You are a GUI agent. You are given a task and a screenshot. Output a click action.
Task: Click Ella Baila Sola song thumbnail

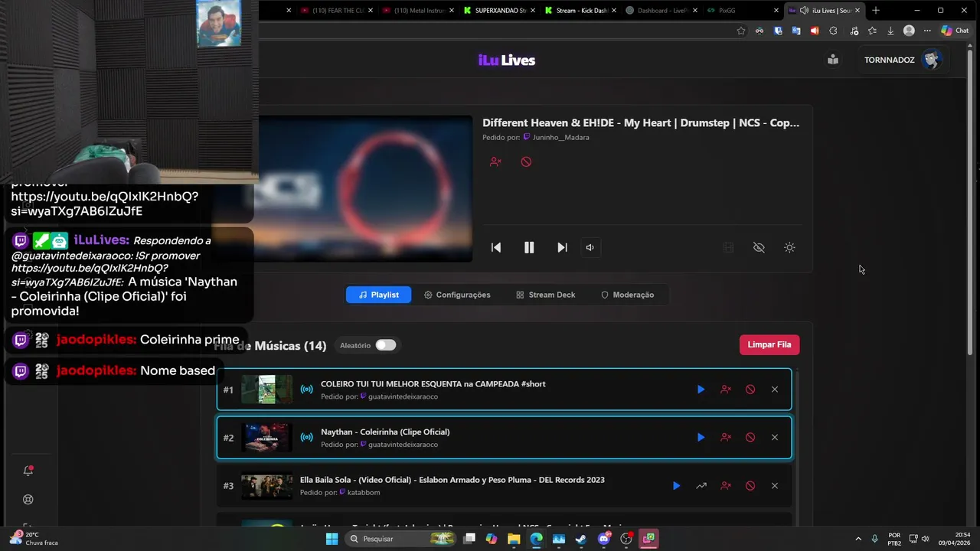(x=266, y=486)
